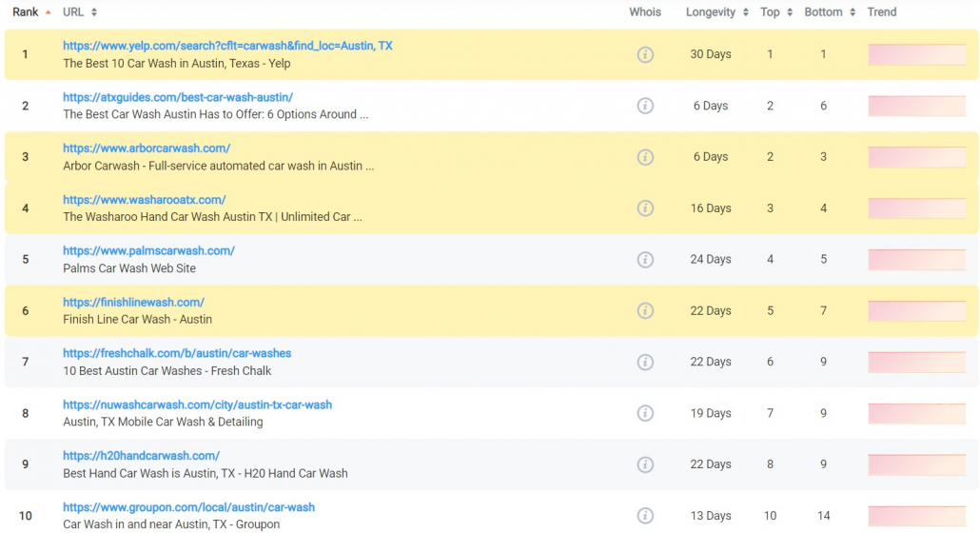
Task: Select the title 'The Best 10 Car Wash in Austin, Texas - Yelp'
Action: (x=177, y=63)
